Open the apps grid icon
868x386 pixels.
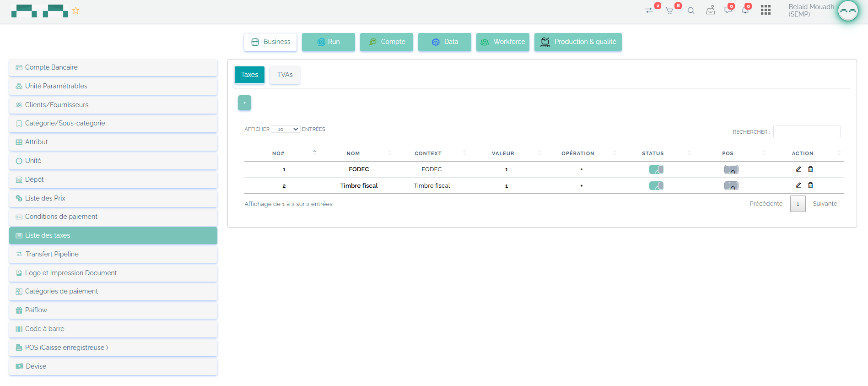[x=766, y=10]
